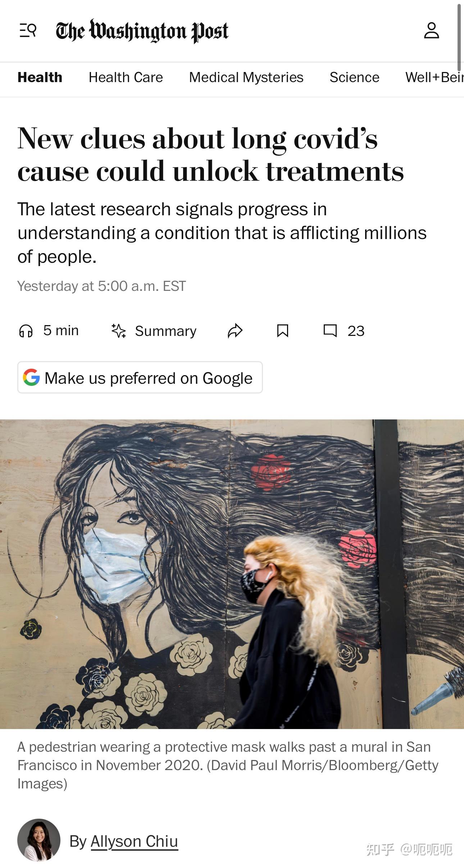Click Allyson Chiu's author photo
This screenshot has width=464, height=868.
tap(39, 840)
